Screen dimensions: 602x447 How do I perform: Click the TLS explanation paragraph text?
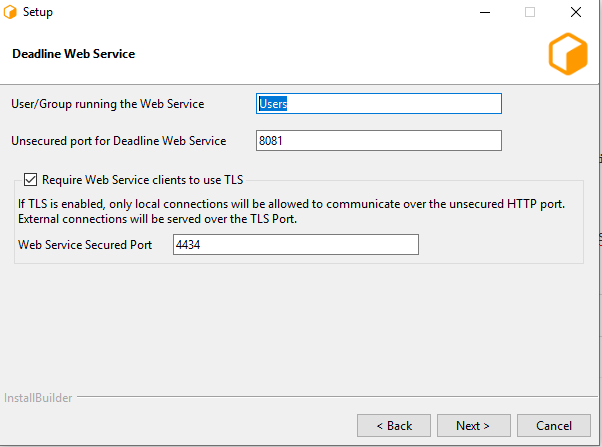(x=292, y=212)
